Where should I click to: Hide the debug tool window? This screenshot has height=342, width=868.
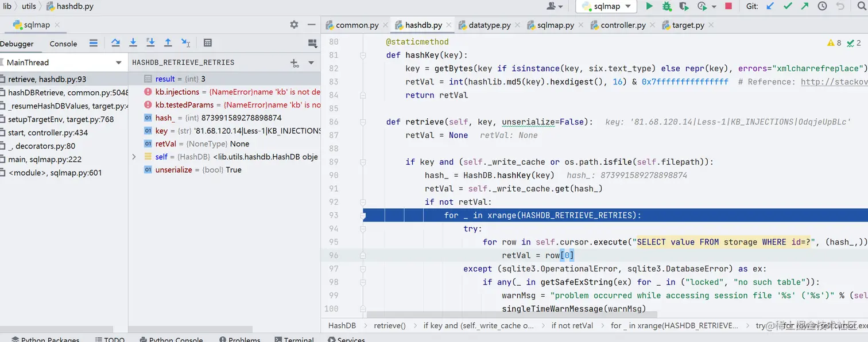pos(312,25)
